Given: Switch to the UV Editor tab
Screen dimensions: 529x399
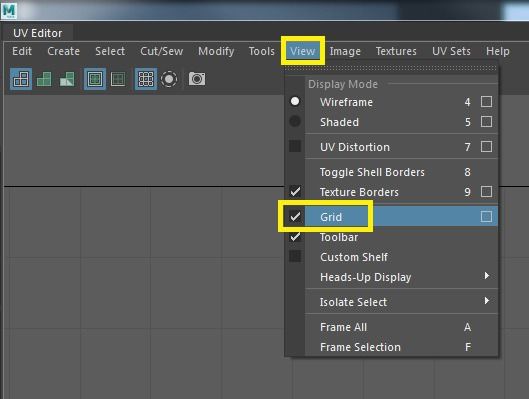Looking at the screenshot, I should 37,33.
